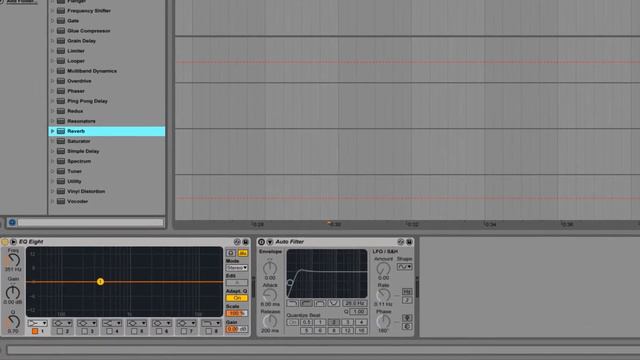This screenshot has width=640, height=360.
Task: Click the EQ Eight save preset icon
Action: pyautogui.click(x=245, y=242)
